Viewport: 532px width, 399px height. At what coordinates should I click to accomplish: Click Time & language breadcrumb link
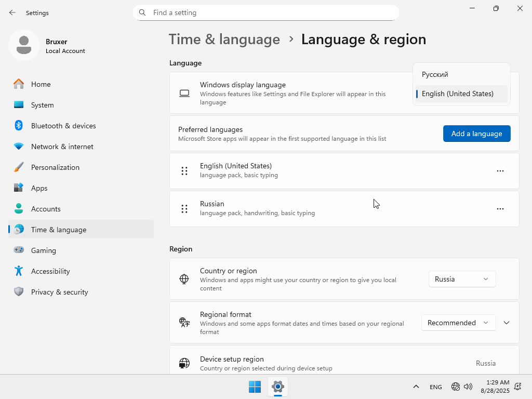[x=224, y=39]
